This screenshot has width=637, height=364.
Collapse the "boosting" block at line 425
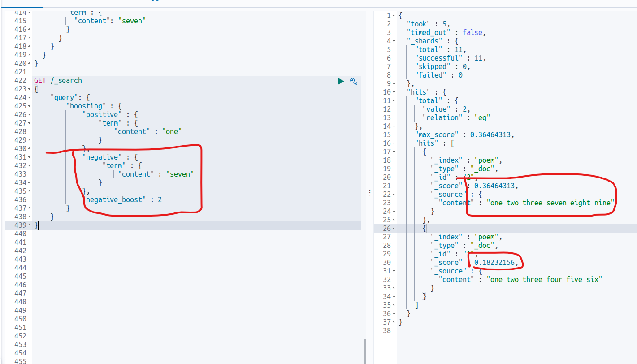(x=30, y=106)
